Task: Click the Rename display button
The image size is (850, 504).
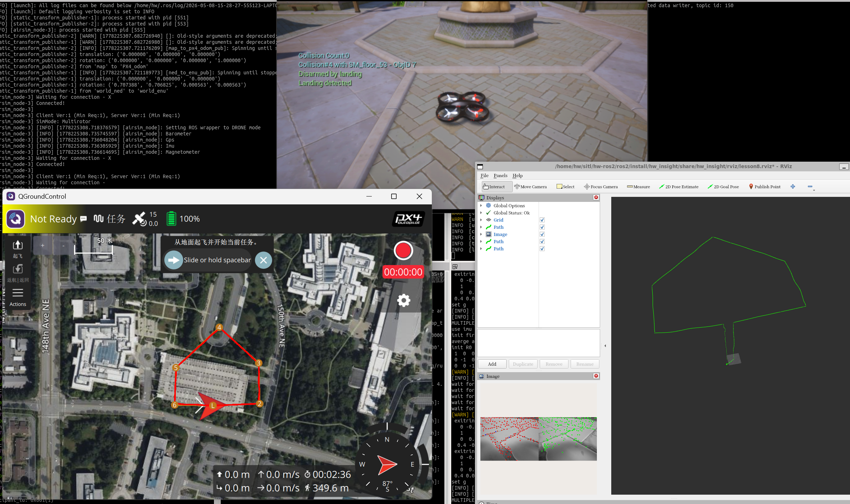Action: tap(585, 364)
